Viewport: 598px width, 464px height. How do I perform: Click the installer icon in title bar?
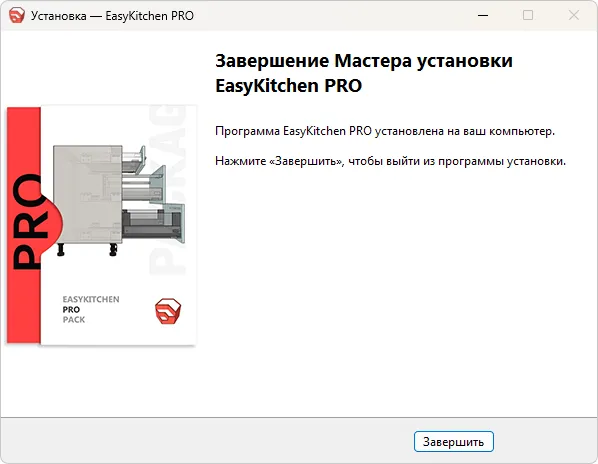click(x=16, y=16)
